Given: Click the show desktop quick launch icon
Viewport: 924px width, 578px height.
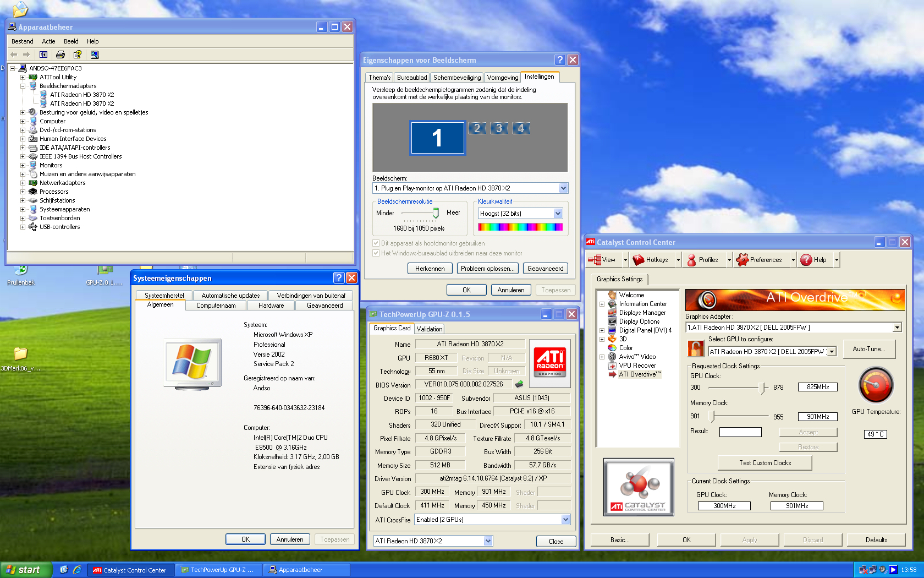Looking at the screenshot, I should coord(64,570).
